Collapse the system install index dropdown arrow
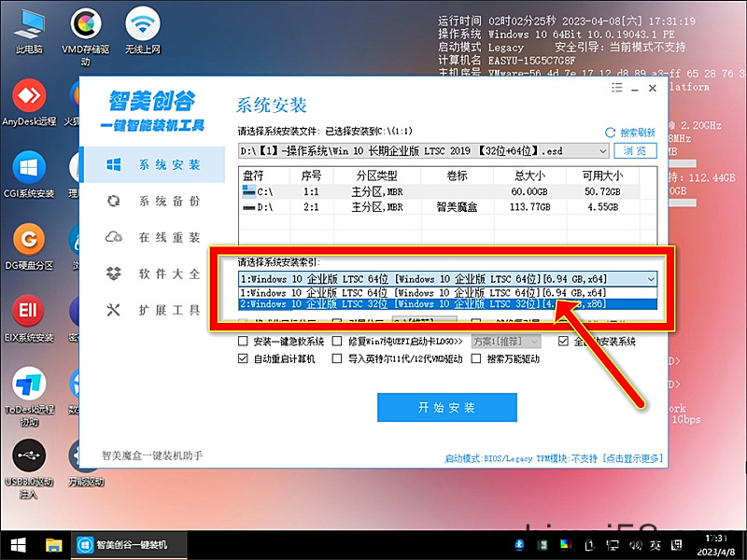 pos(651,279)
